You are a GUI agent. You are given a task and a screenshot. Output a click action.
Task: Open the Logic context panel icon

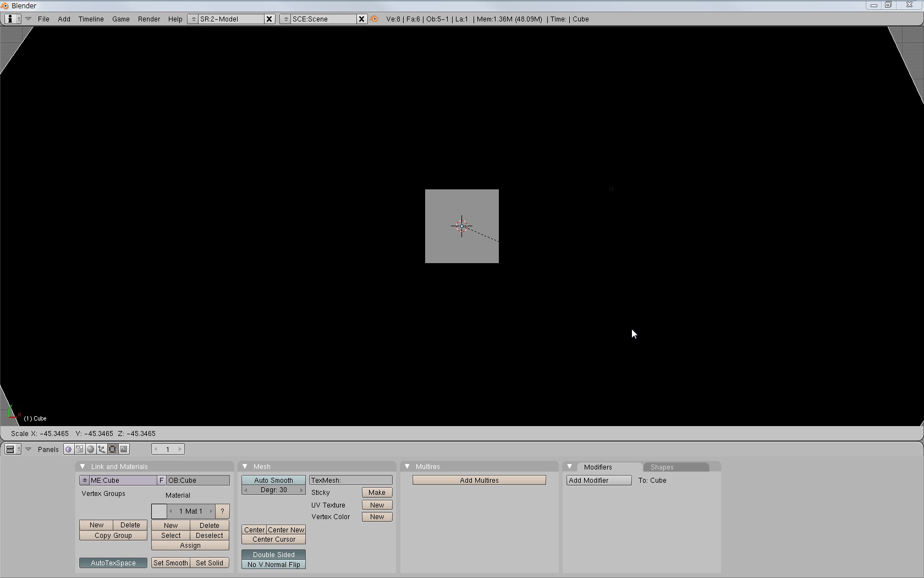[69, 449]
